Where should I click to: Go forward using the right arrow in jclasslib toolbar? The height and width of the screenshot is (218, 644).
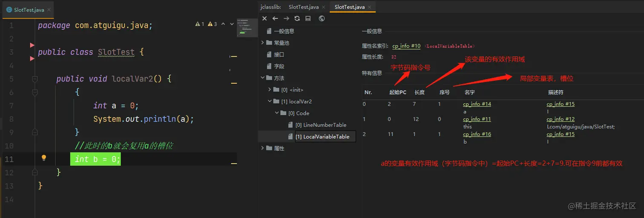tap(286, 18)
